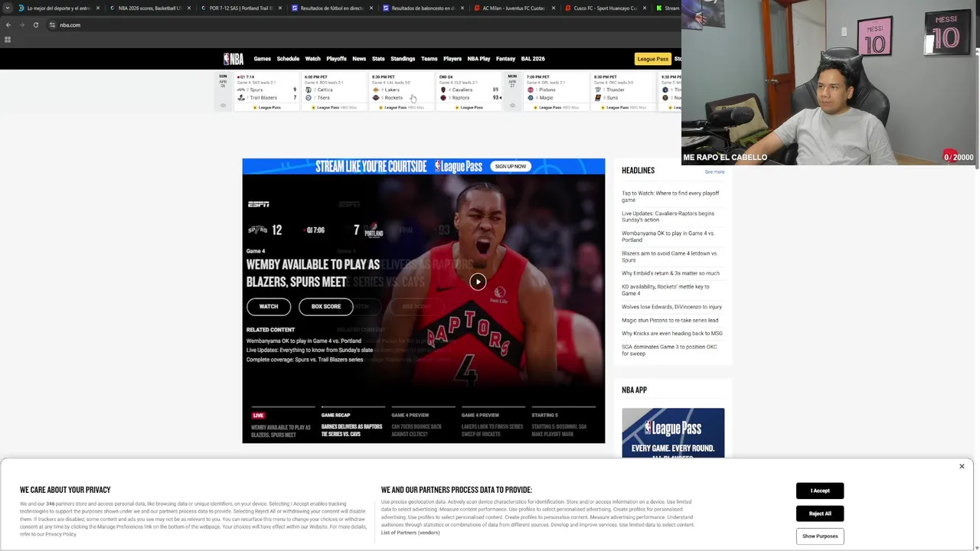Close the 'Cusco FC - Sport Huancayo' tab
980x551 pixels.
point(645,8)
